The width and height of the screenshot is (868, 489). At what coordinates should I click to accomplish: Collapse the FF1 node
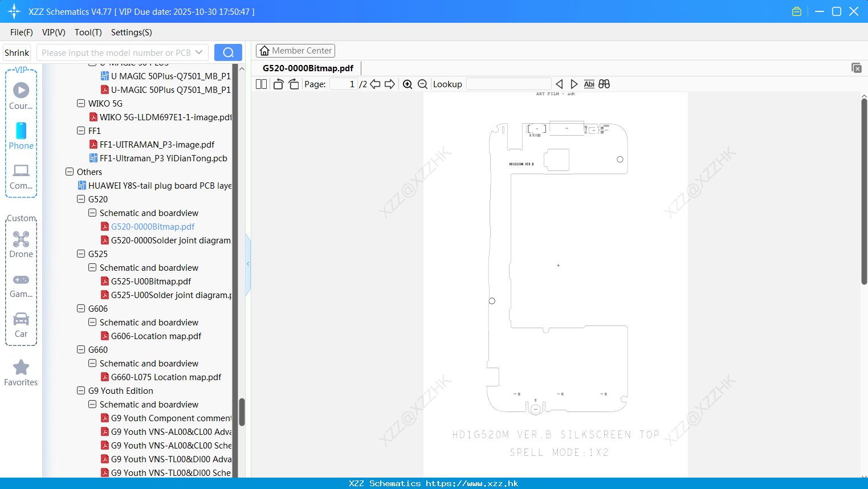(x=81, y=131)
